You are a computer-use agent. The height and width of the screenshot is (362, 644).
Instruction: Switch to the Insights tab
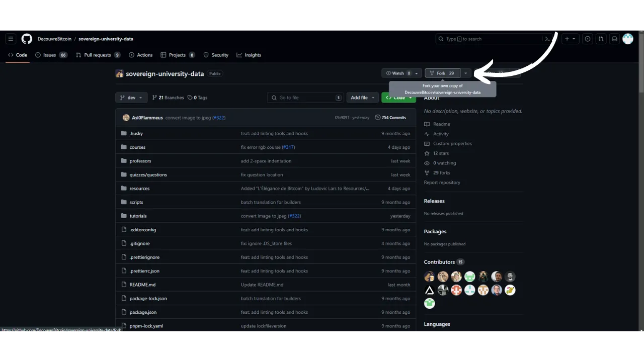tap(249, 55)
